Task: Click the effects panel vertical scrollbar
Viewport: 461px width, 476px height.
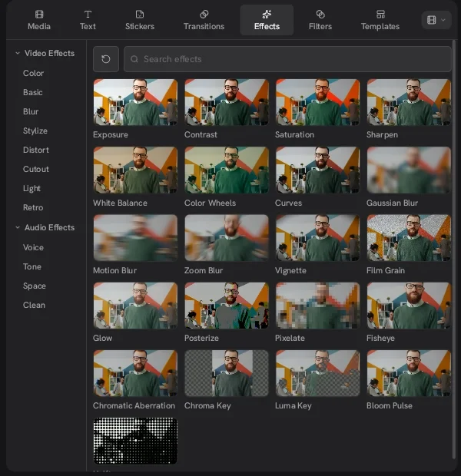Action: coord(454,249)
